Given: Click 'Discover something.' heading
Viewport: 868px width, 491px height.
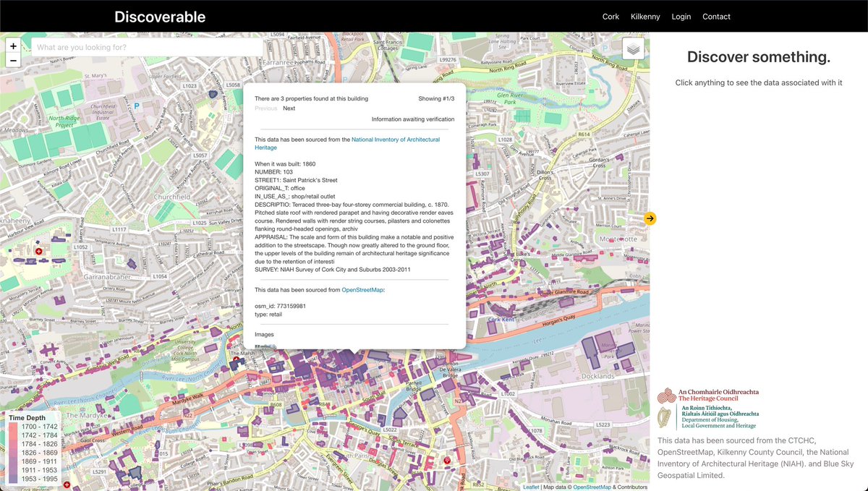Looking at the screenshot, I should [x=759, y=57].
